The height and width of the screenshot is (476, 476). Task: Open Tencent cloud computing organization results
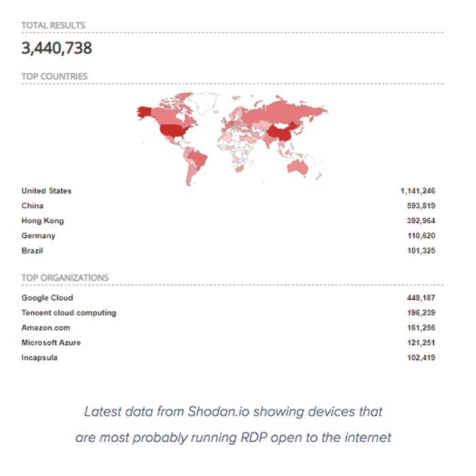(69, 313)
